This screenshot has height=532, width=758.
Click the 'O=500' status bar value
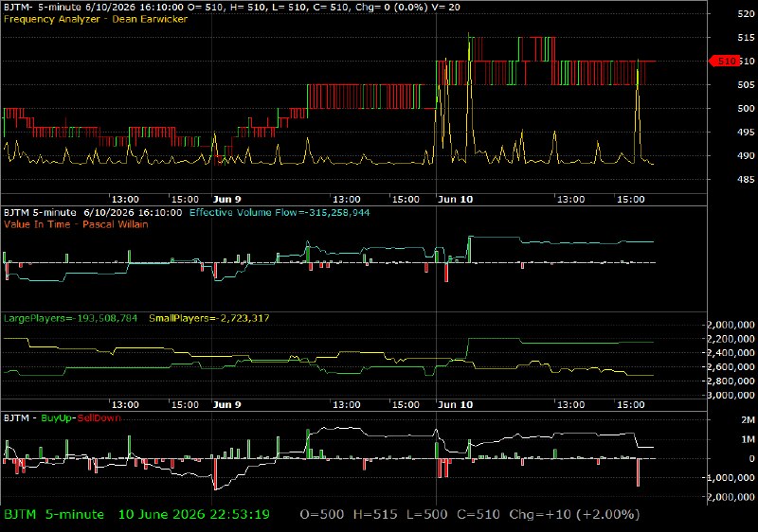(x=322, y=515)
